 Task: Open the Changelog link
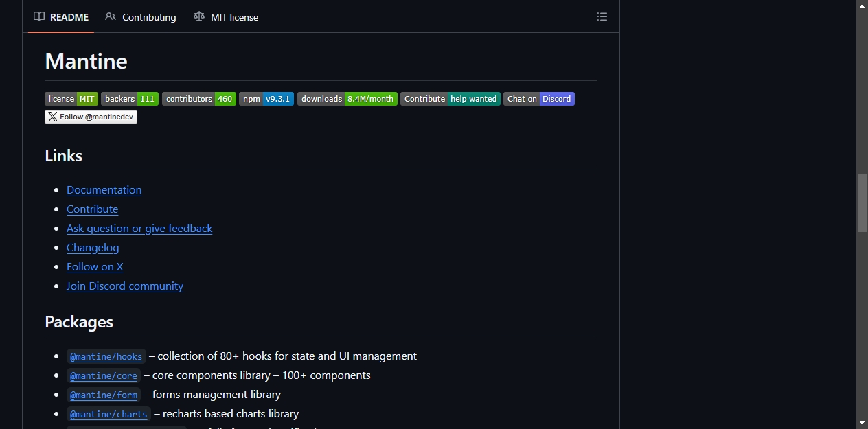pos(93,248)
